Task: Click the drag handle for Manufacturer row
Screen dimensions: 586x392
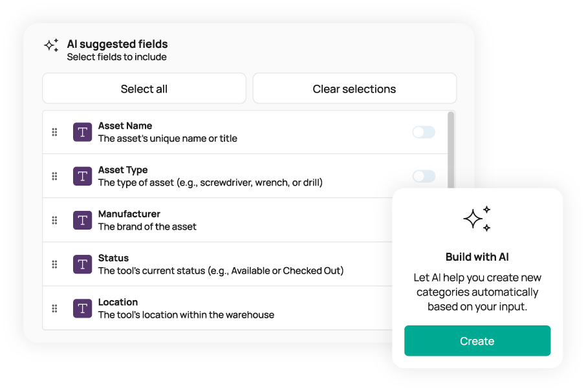Action: [x=54, y=220]
